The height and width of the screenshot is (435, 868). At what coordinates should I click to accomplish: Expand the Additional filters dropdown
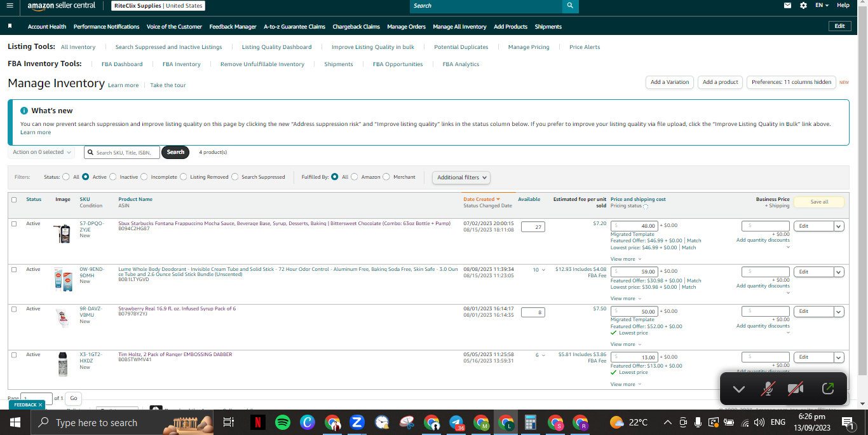tap(461, 177)
